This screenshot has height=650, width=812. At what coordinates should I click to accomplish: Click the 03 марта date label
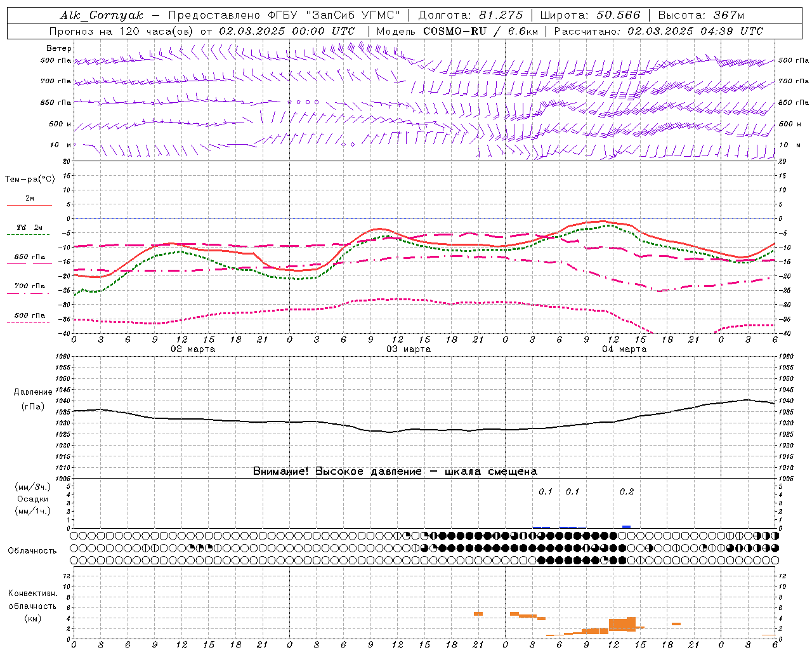coord(409,349)
